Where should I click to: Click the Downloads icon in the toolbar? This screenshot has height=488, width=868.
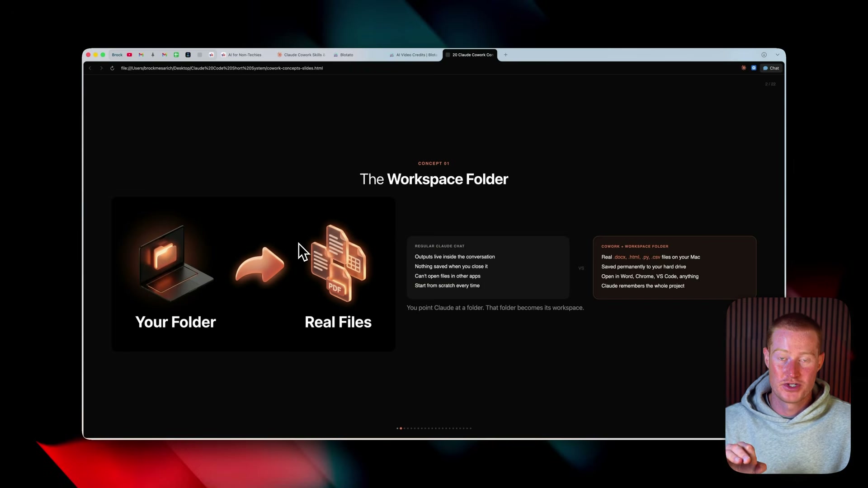[764, 55]
